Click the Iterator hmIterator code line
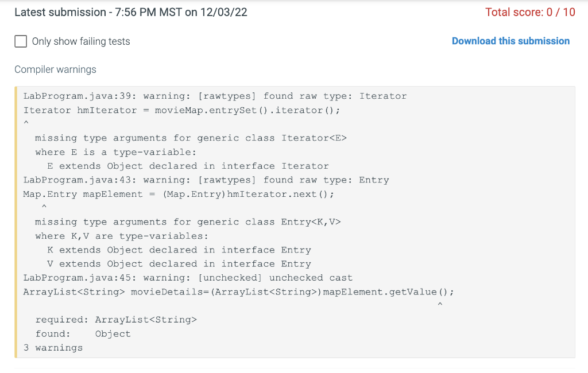This screenshot has height=373, width=588. pos(181,110)
